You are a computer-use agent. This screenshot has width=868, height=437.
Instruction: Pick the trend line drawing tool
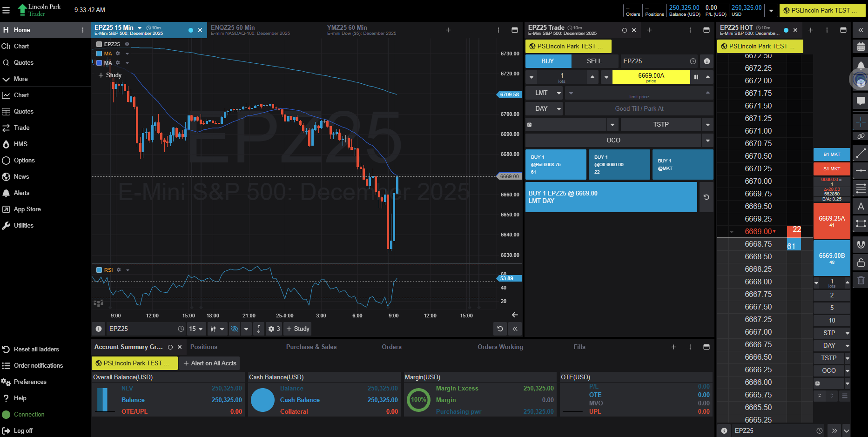(861, 153)
